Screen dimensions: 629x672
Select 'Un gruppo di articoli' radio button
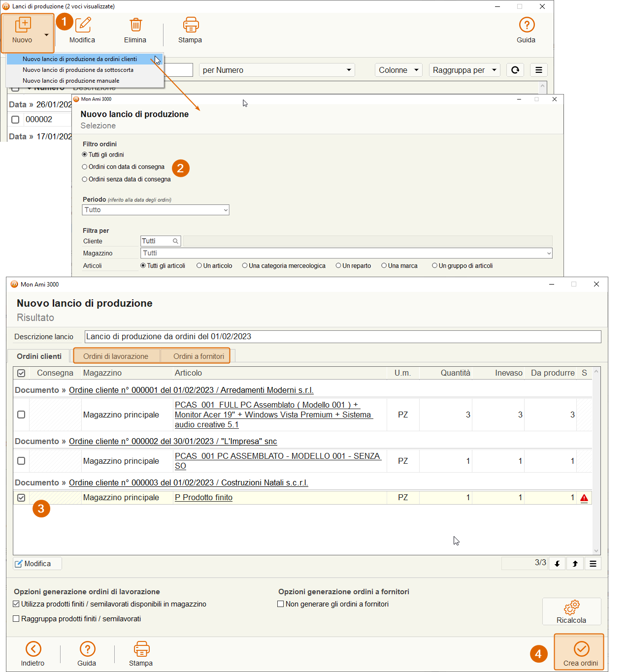pos(434,266)
